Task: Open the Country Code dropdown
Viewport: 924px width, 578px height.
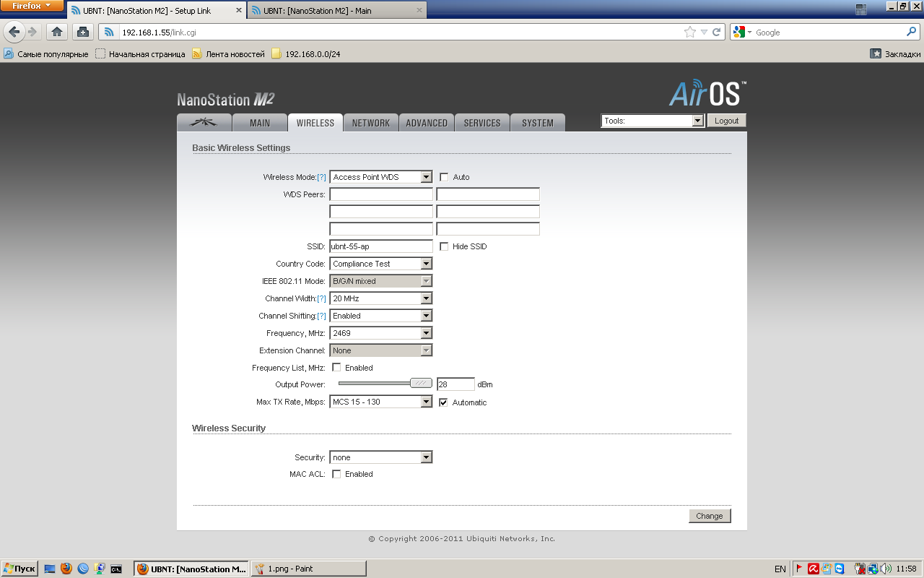Action: (381, 264)
